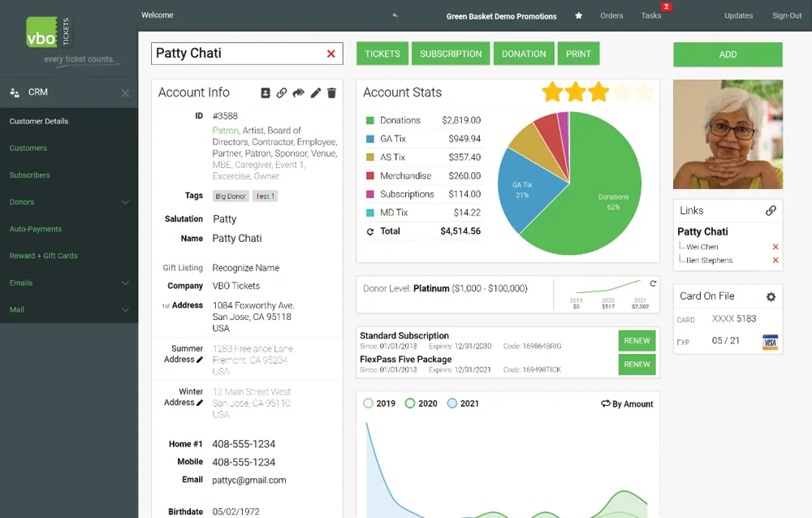Refresh the donor level chart
The width and height of the screenshot is (812, 518).
[653, 283]
